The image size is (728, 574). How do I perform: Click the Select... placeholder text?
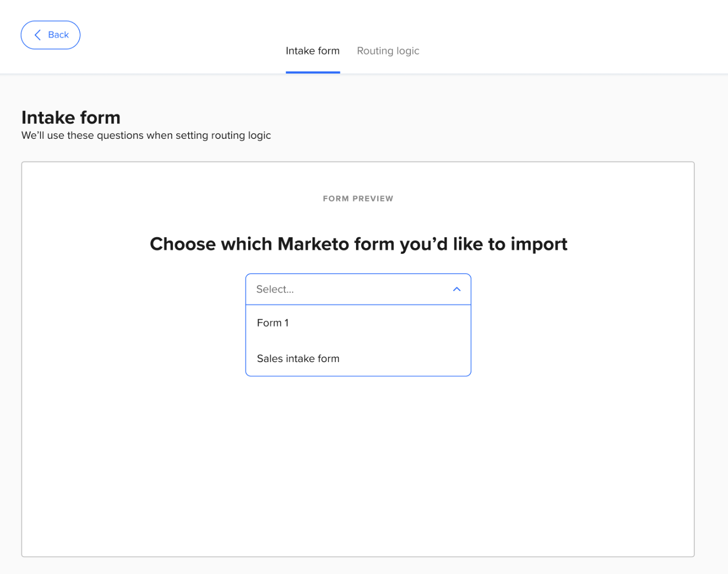[x=275, y=289]
